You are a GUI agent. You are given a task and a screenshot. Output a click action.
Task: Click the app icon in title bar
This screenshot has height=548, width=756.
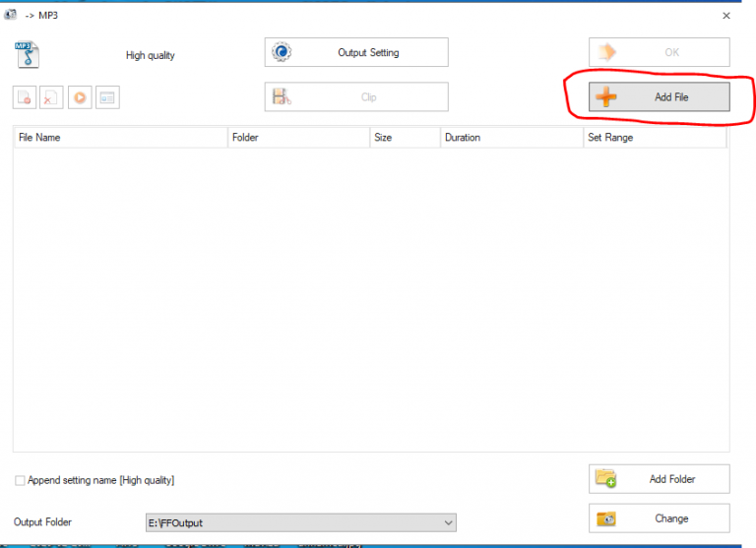(x=10, y=15)
